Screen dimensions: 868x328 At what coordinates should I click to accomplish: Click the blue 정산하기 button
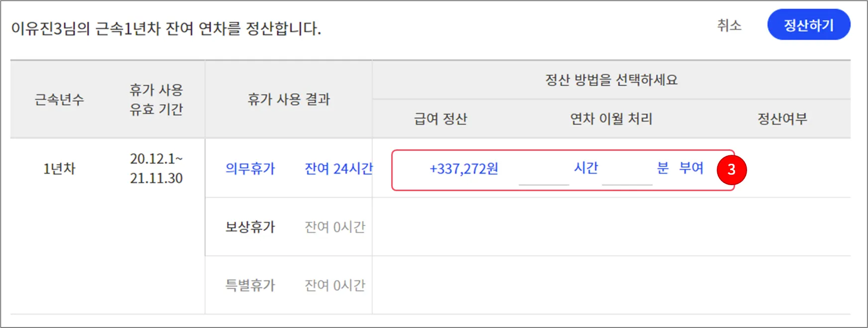click(x=808, y=25)
